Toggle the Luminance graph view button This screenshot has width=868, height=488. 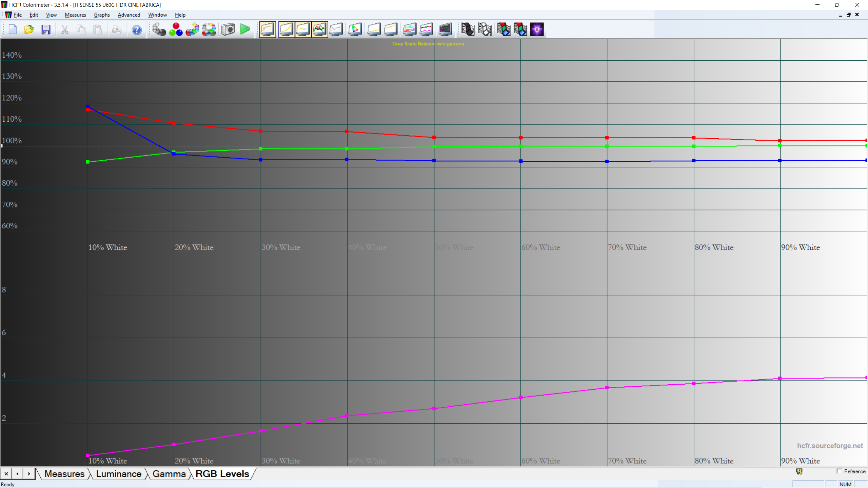(x=286, y=29)
